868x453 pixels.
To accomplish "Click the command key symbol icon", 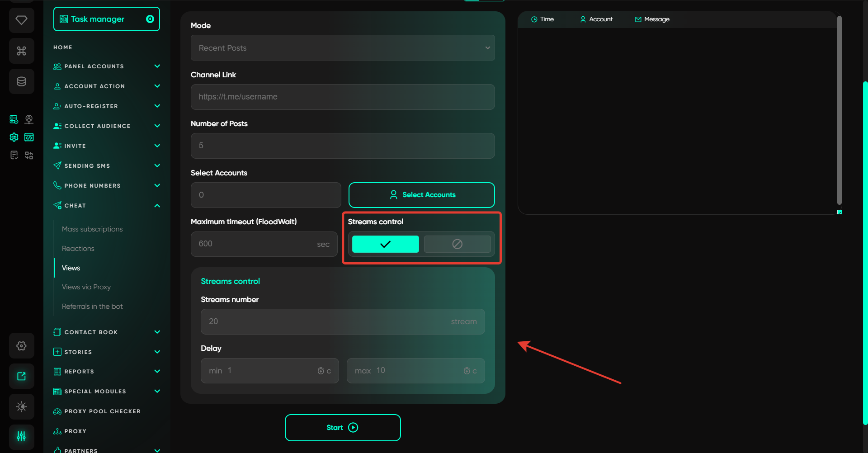I will [21, 51].
